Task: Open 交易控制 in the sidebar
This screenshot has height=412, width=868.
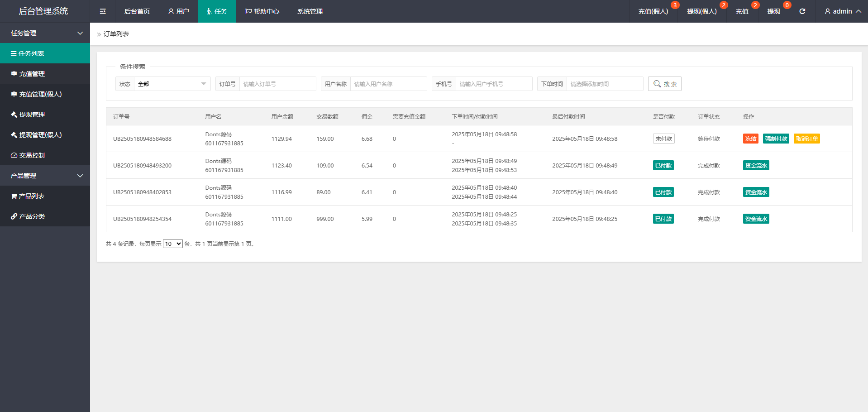Action: [32, 155]
